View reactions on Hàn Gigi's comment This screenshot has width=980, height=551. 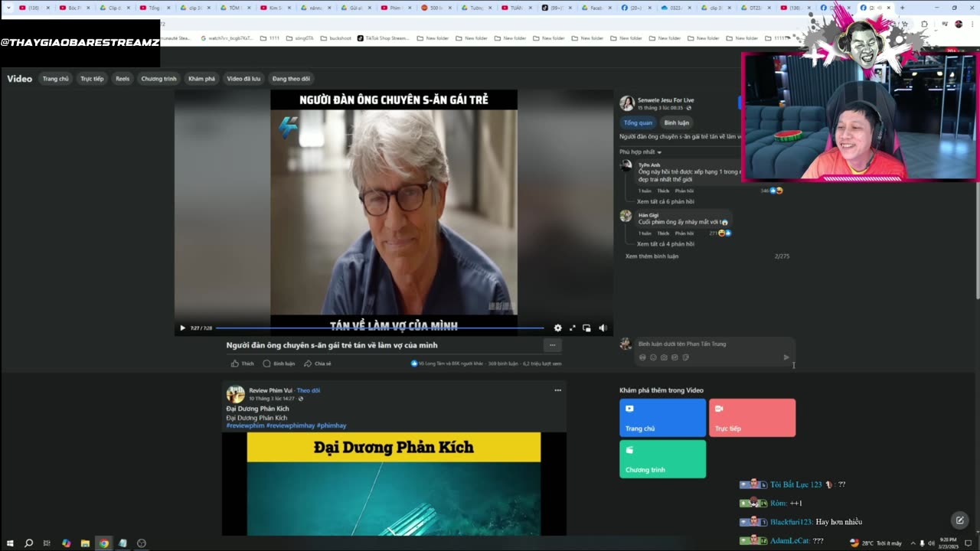click(x=720, y=233)
